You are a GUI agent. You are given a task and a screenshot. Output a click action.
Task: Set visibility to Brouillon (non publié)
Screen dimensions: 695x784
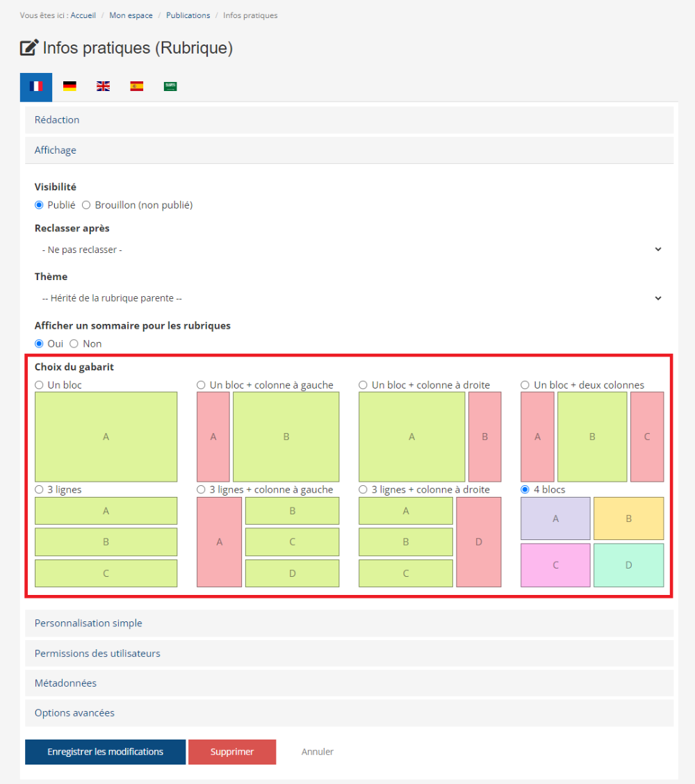pyautogui.click(x=87, y=205)
